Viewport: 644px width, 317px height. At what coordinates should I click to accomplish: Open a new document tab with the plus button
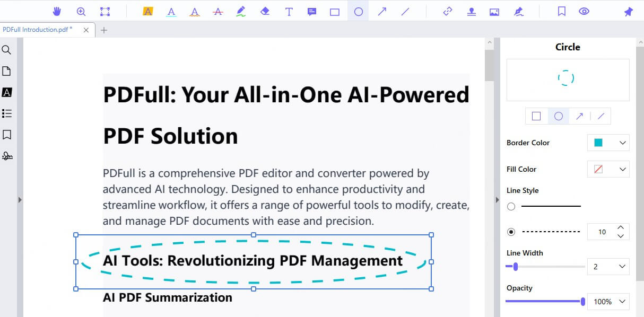coord(104,30)
